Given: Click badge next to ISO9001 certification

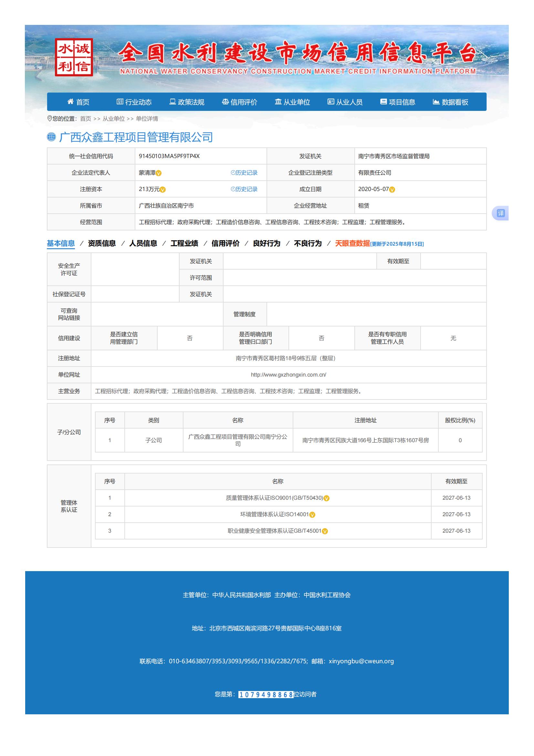Looking at the screenshot, I should click(326, 498).
